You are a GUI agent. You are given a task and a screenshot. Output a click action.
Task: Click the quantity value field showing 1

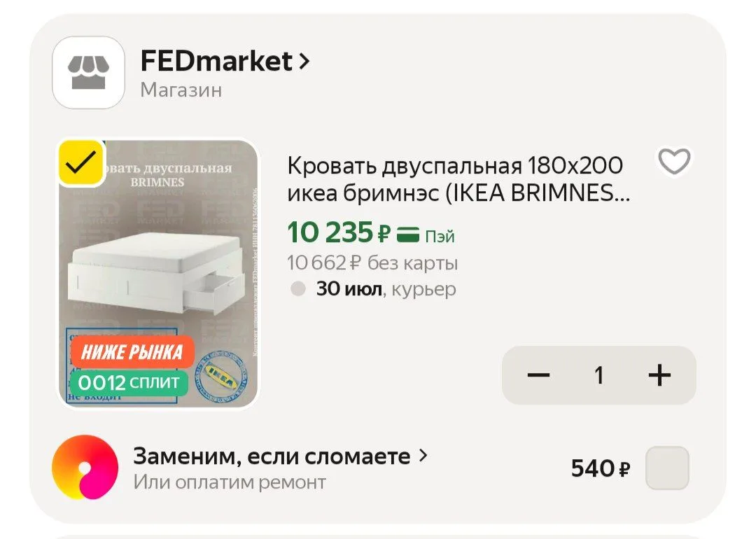pos(598,375)
